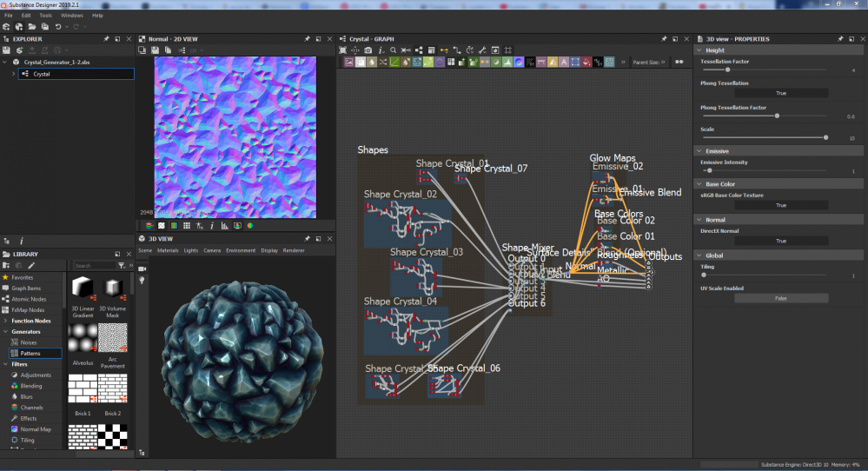Expand the Function Nodes category
The image size is (868, 471).
click(x=5, y=321)
